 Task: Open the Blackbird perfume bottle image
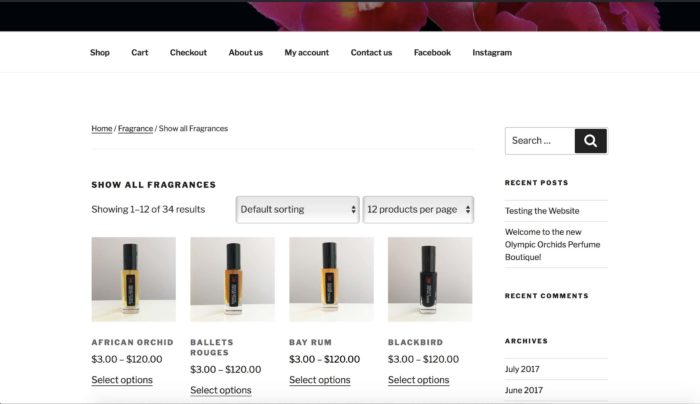(430, 279)
